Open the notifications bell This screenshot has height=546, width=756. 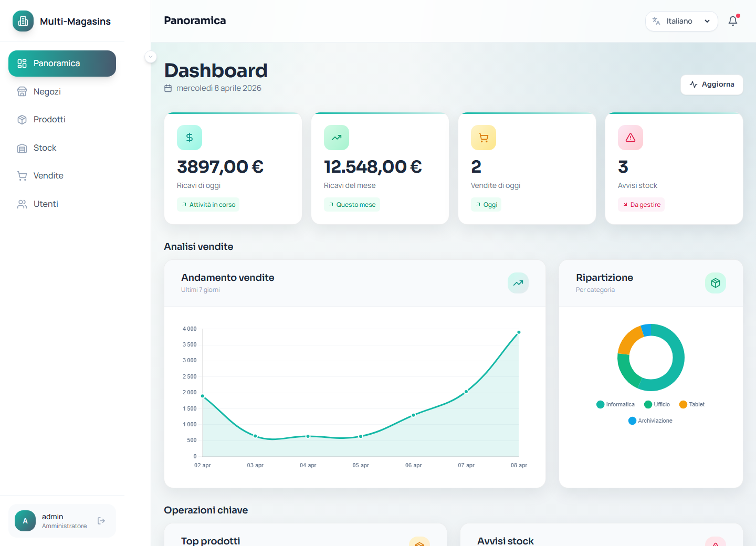point(733,21)
